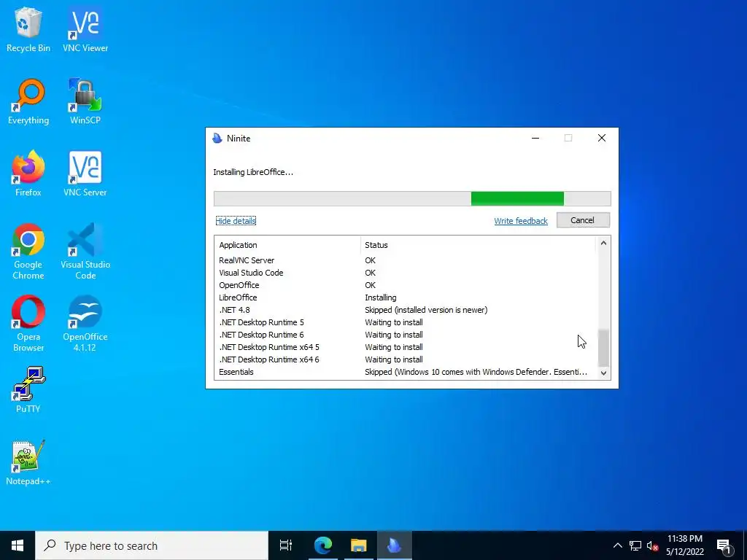747x560 pixels.
Task: Show hidden system tray icons
Action: click(x=617, y=545)
